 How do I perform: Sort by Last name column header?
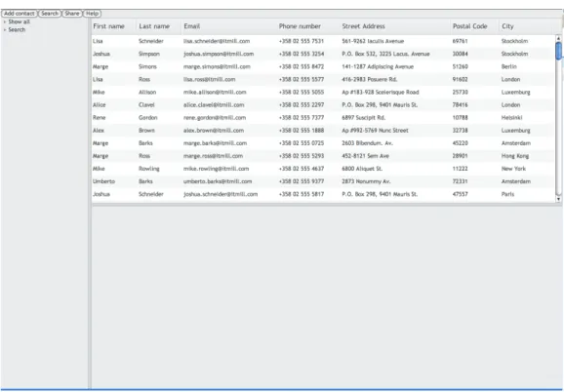154,26
